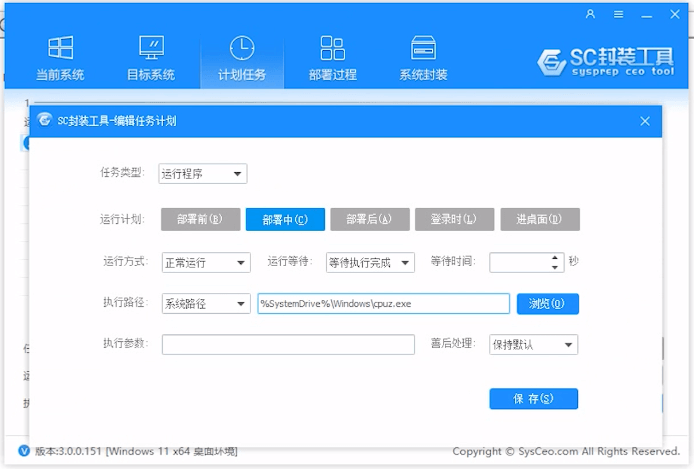Select the 部署后(A) run plan
The width and height of the screenshot is (694, 469).
370,219
